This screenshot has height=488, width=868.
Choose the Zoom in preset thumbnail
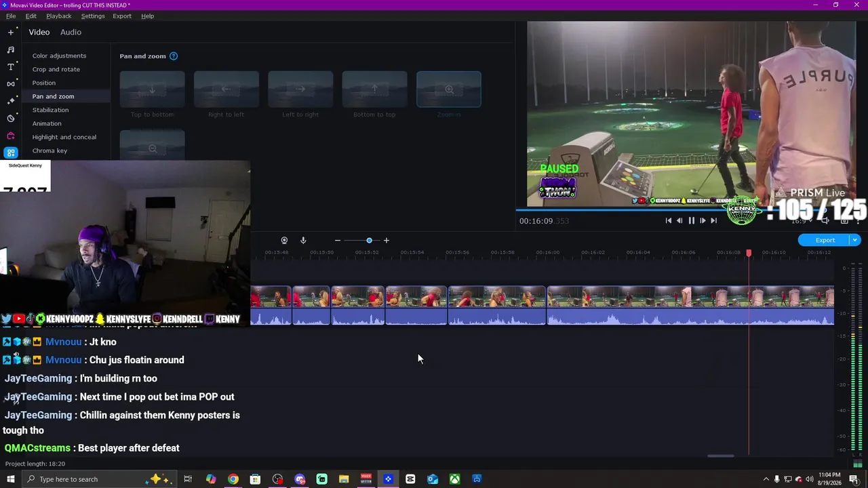point(449,89)
